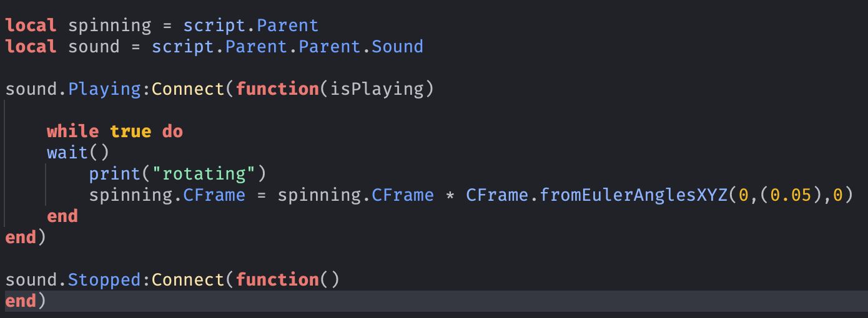Click the asterisk multiplication operator

point(450,195)
